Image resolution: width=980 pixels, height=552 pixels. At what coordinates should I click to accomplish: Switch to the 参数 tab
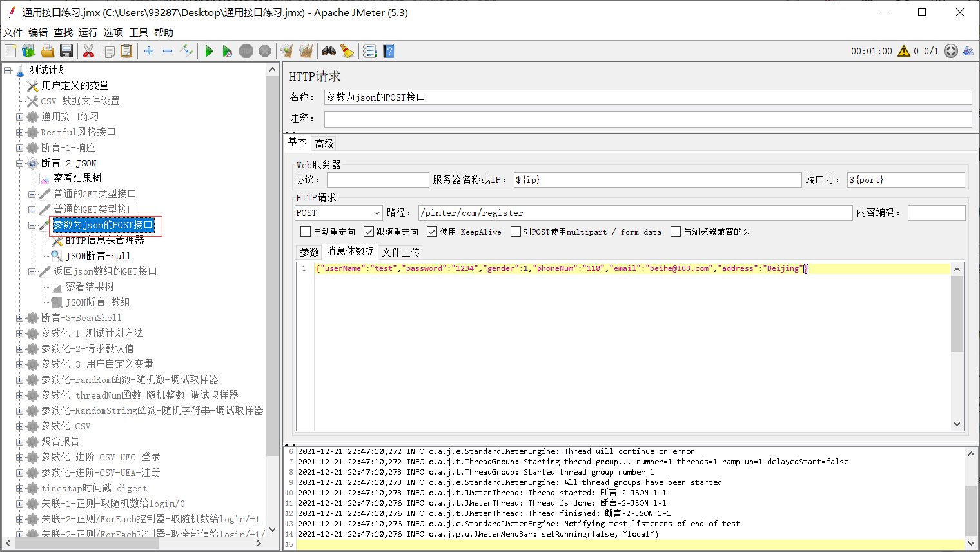coord(309,252)
